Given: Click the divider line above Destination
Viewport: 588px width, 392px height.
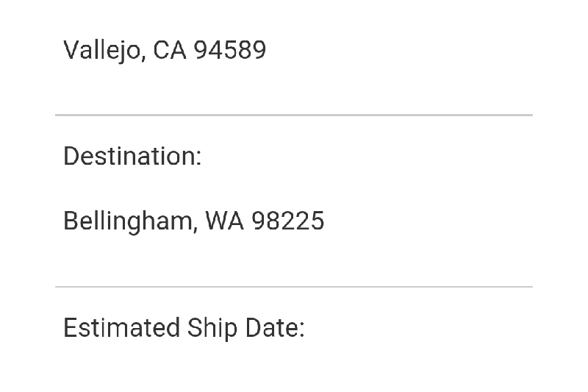Looking at the screenshot, I should pos(294,115).
